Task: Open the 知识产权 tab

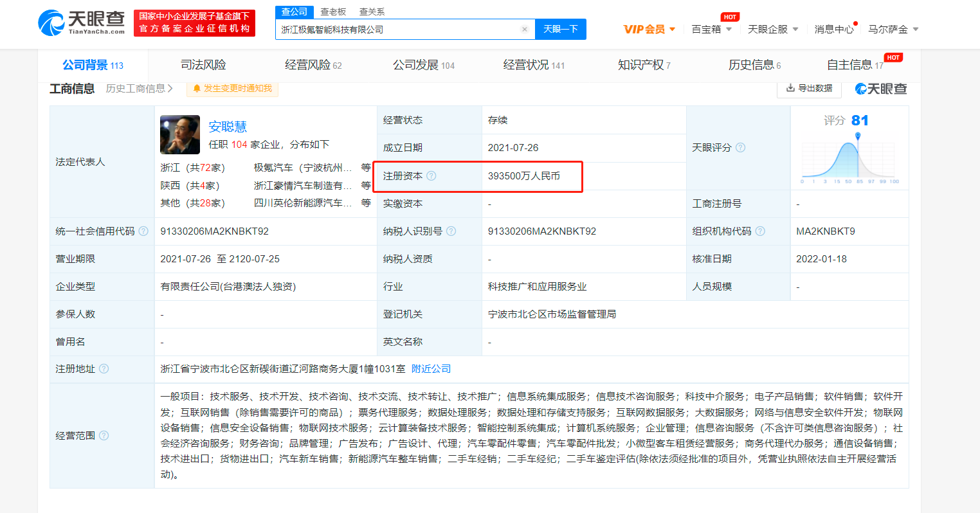Action: pos(644,65)
